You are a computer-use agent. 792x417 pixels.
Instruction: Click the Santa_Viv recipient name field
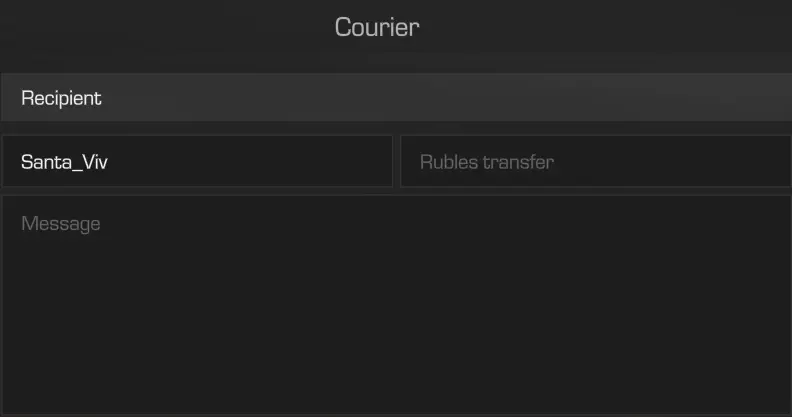pyautogui.click(x=197, y=162)
